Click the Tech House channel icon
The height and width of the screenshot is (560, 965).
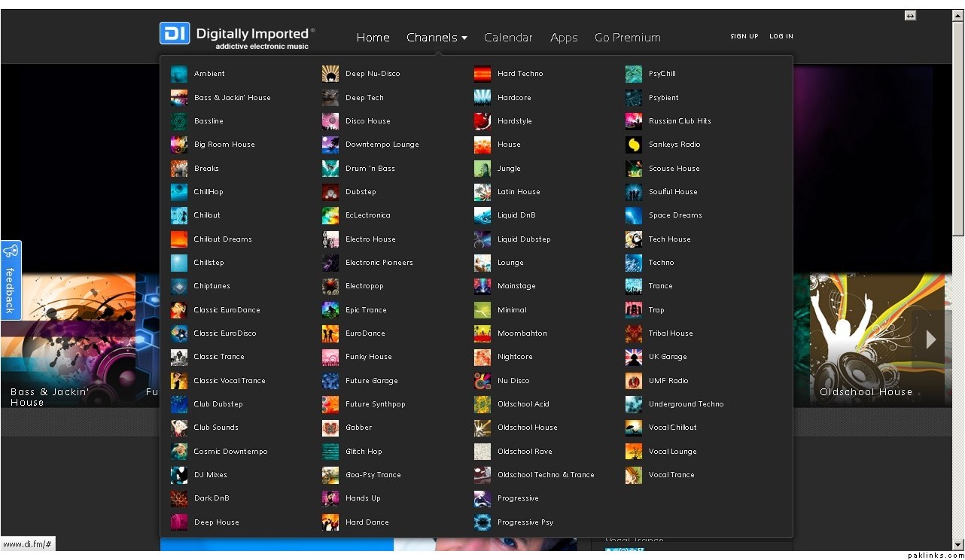coord(634,239)
